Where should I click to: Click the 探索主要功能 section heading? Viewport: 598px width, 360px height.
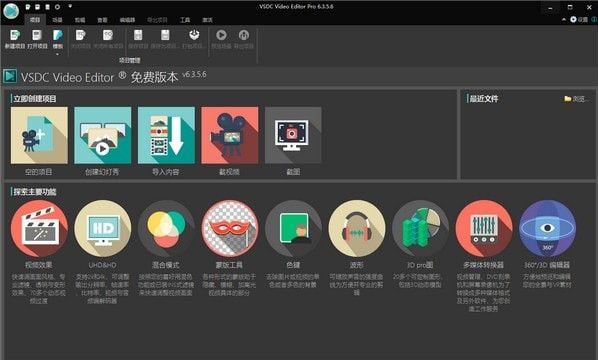coord(35,192)
